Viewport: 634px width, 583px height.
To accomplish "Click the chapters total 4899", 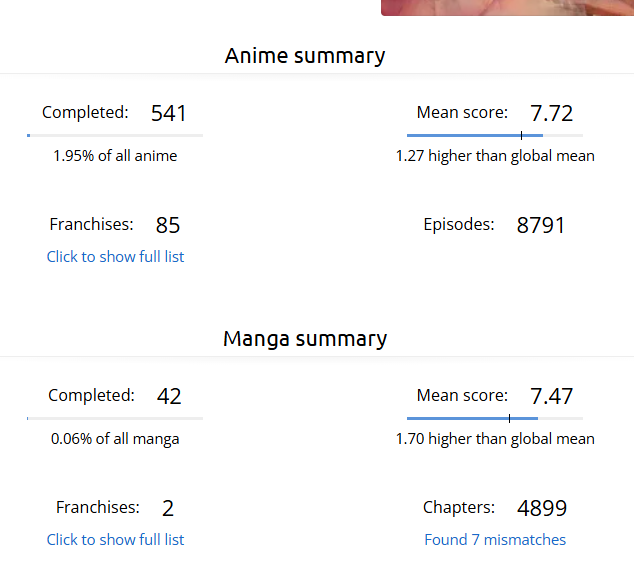I will 542,509.
